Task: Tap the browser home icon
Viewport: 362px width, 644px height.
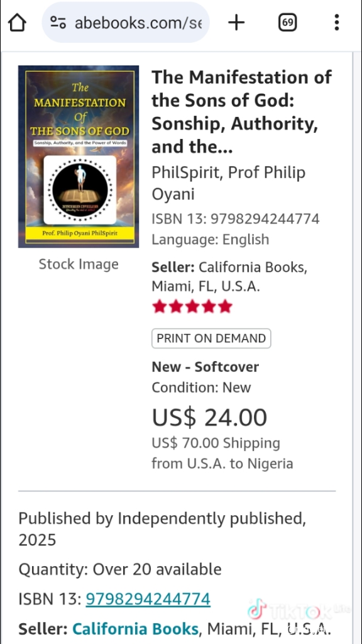Action: pyautogui.click(x=17, y=22)
